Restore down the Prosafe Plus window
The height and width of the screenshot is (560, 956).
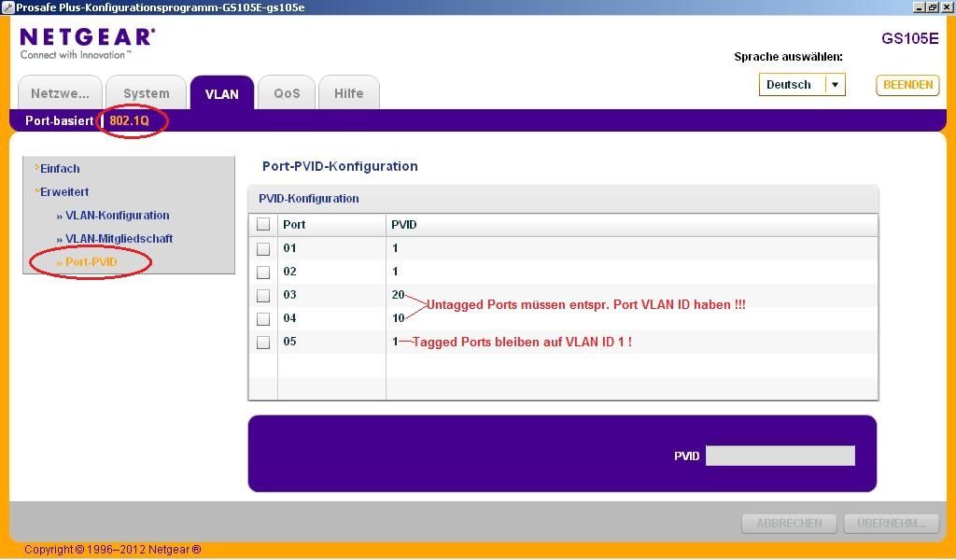click(x=933, y=7)
